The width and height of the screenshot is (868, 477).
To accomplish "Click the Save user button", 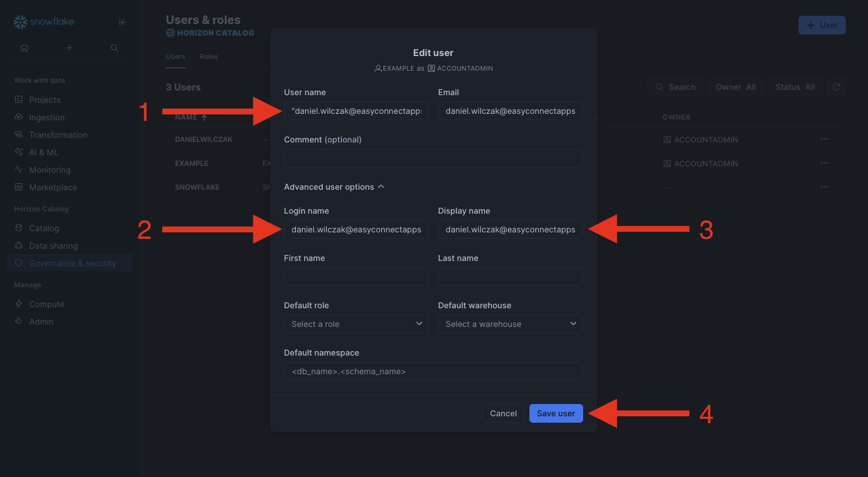I will pyautogui.click(x=556, y=413).
